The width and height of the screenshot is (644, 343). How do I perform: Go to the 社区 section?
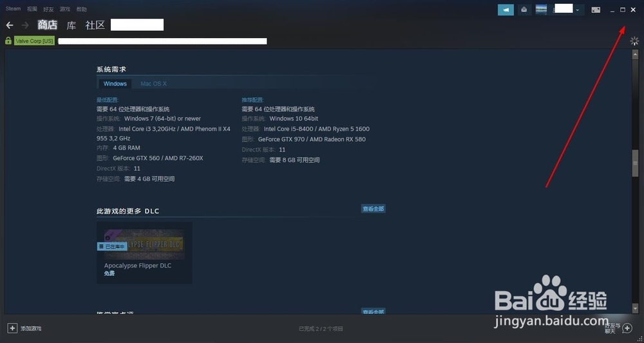(x=95, y=25)
